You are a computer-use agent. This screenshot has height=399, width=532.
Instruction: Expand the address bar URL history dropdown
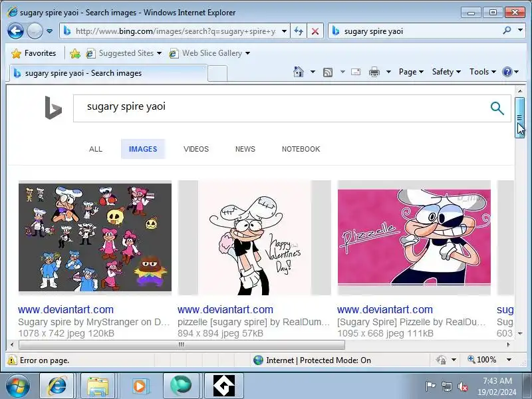pyautogui.click(x=285, y=31)
